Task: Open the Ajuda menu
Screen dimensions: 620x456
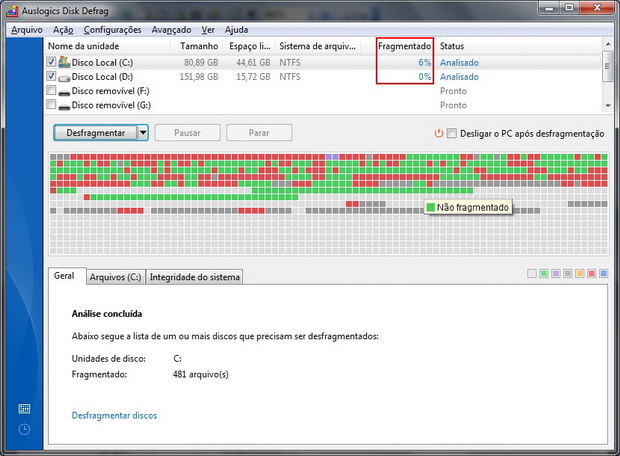Action: (x=236, y=30)
